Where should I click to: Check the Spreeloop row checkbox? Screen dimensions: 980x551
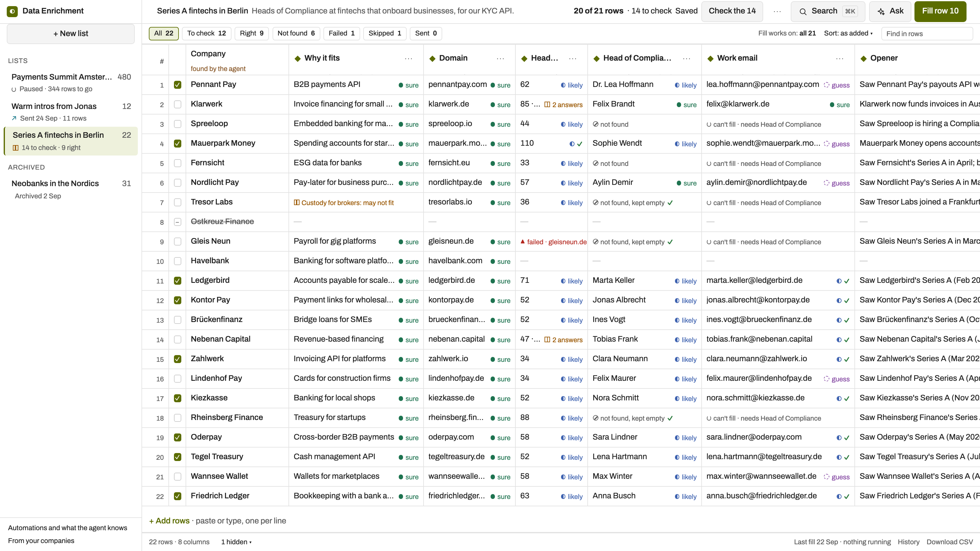[178, 124]
